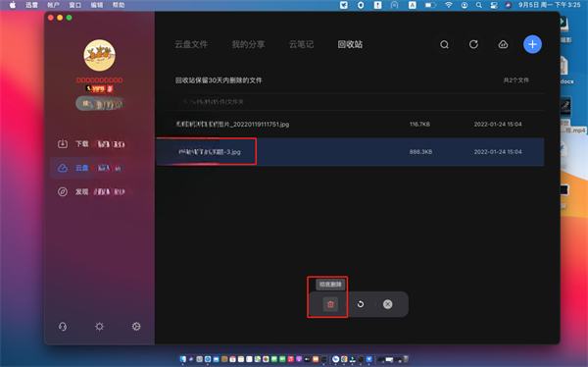Open the Music app in the Dock

(x=291, y=359)
